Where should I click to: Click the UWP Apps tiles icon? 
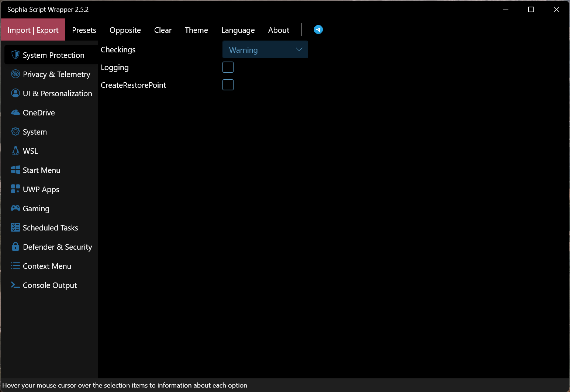15,189
